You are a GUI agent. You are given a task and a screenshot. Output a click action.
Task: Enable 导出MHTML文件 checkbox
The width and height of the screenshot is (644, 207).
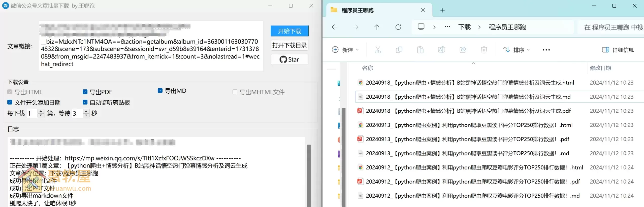point(235,92)
